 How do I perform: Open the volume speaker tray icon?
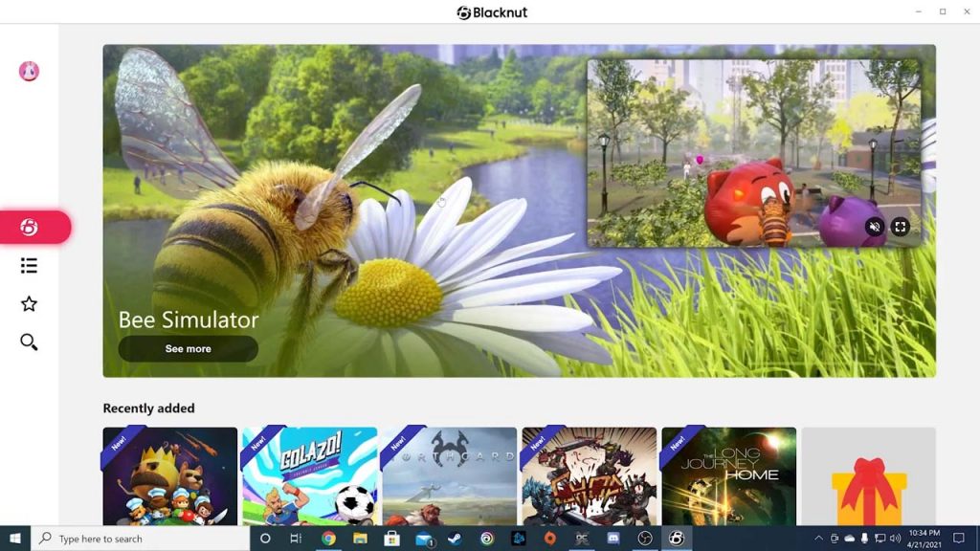(895, 539)
